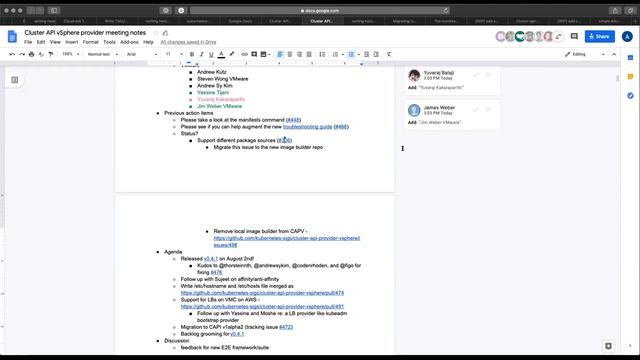
Task: Click the document title field
Action: pyautogui.click(x=85, y=33)
